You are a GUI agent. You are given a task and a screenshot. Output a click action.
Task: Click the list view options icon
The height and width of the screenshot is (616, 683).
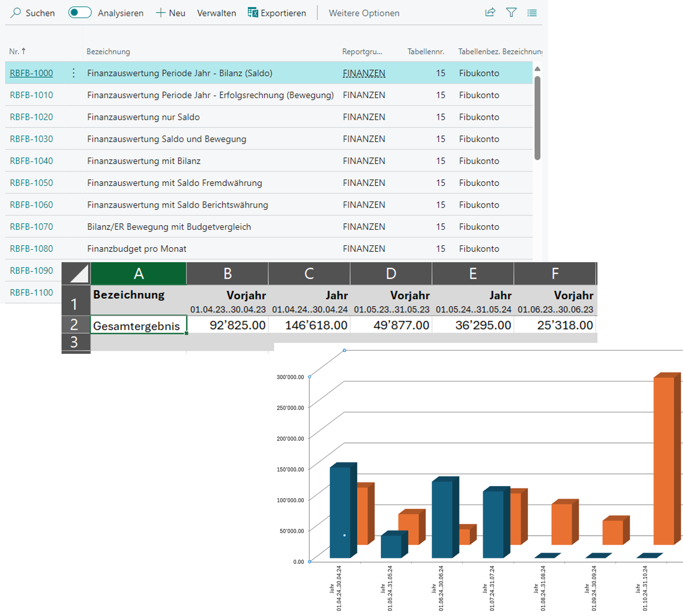tap(532, 13)
